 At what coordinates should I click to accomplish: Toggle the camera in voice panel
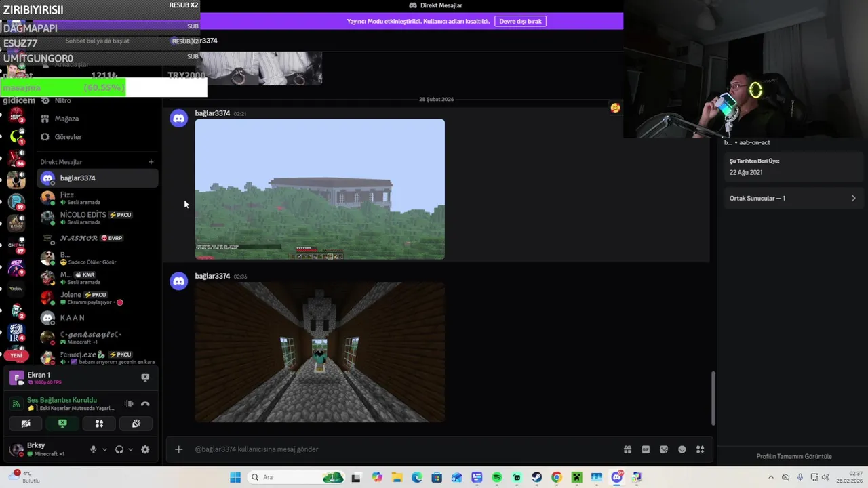coord(26,424)
